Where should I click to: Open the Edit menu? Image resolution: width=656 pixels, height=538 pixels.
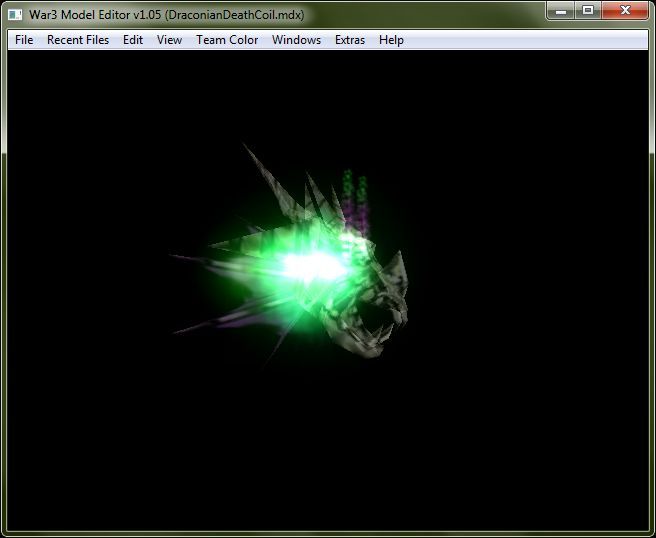tap(133, 40)
